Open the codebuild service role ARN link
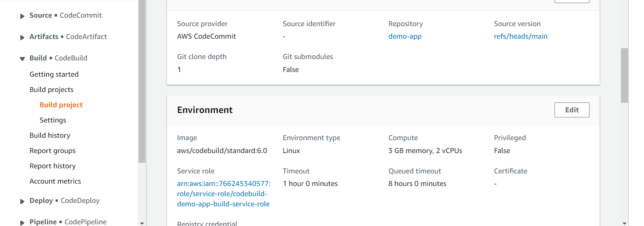The width and height of the screenshot is (644, 226). coord(224,194)
